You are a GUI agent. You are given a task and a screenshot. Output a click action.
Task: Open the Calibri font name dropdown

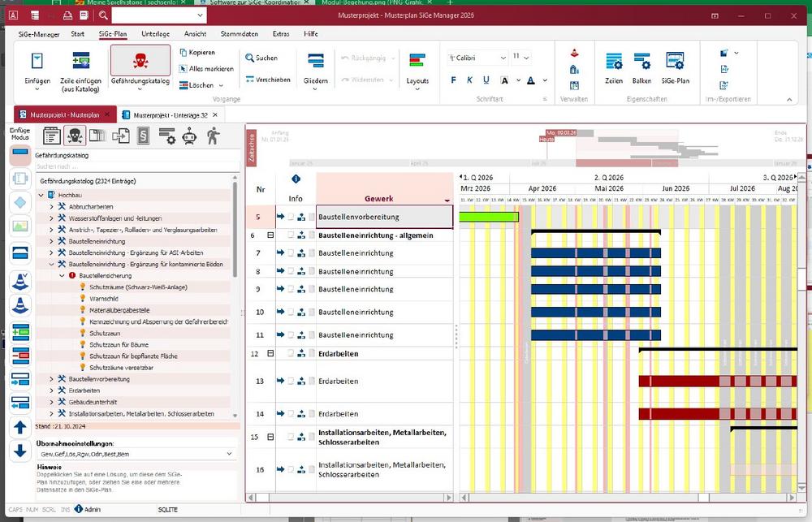(x=502, y=58)
